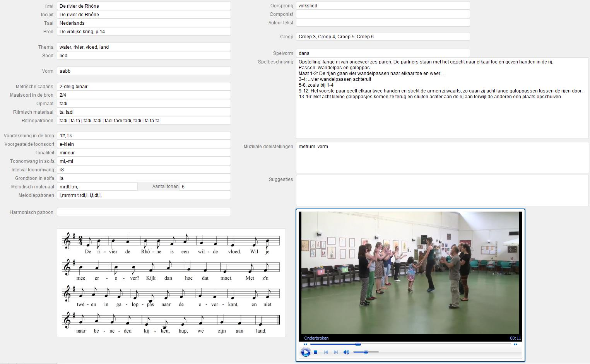
Task: Select the empty Harmonisch patroon field
Action: point(144,212)
